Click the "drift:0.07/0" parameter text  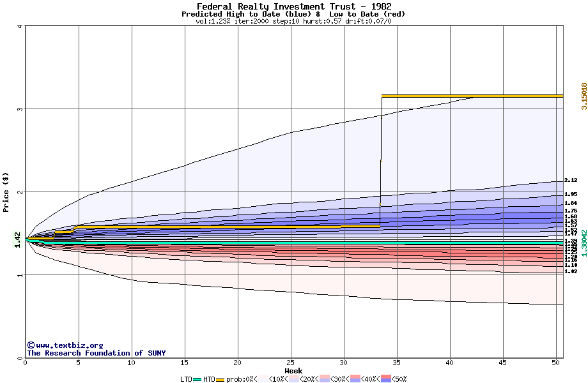(368, 21)
